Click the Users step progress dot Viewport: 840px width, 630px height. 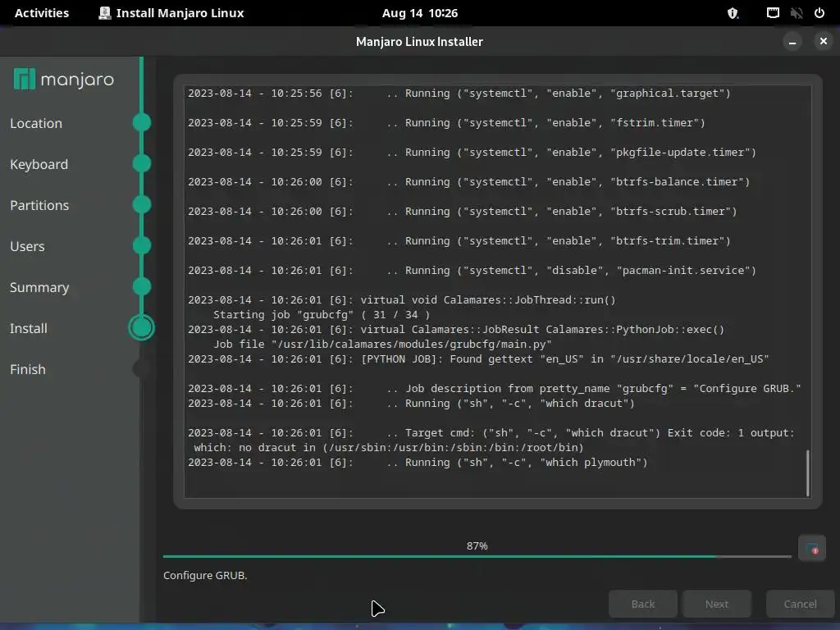coord(142,245)
